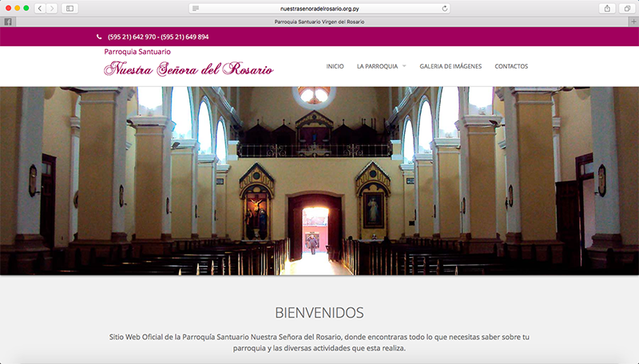Go forward with Safari's forward arrow
The height and width of the screenshot is (364, 639).
(x=51, y=8)
